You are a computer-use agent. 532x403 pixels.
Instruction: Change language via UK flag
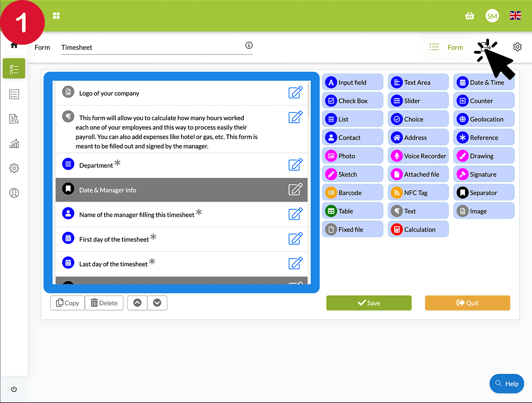pyautogui.click(x=515, y=16)
